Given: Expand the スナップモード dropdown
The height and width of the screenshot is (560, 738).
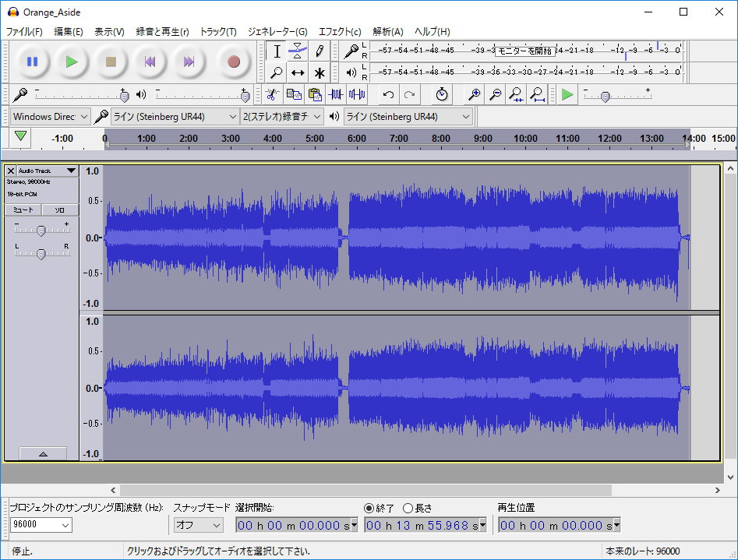Looking at the screenshot, I should tap(198, 525).
